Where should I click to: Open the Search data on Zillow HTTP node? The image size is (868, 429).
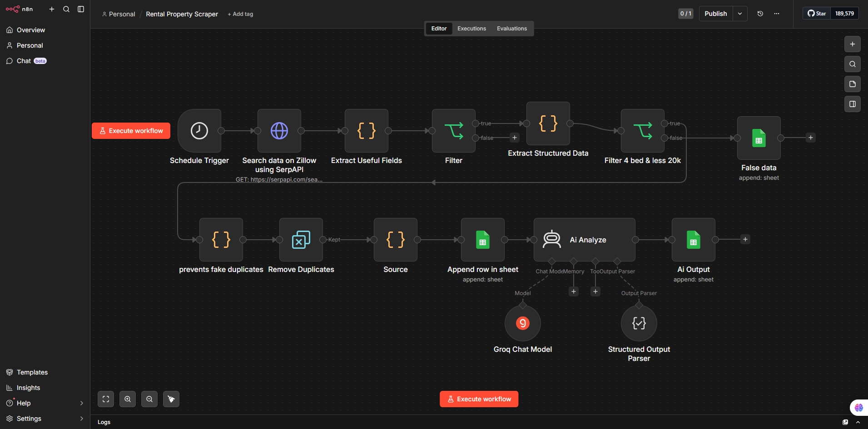click(279, 131)
